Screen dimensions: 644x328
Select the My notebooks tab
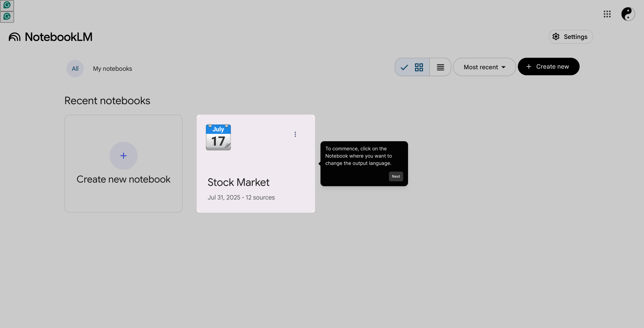tap(113, 69)
